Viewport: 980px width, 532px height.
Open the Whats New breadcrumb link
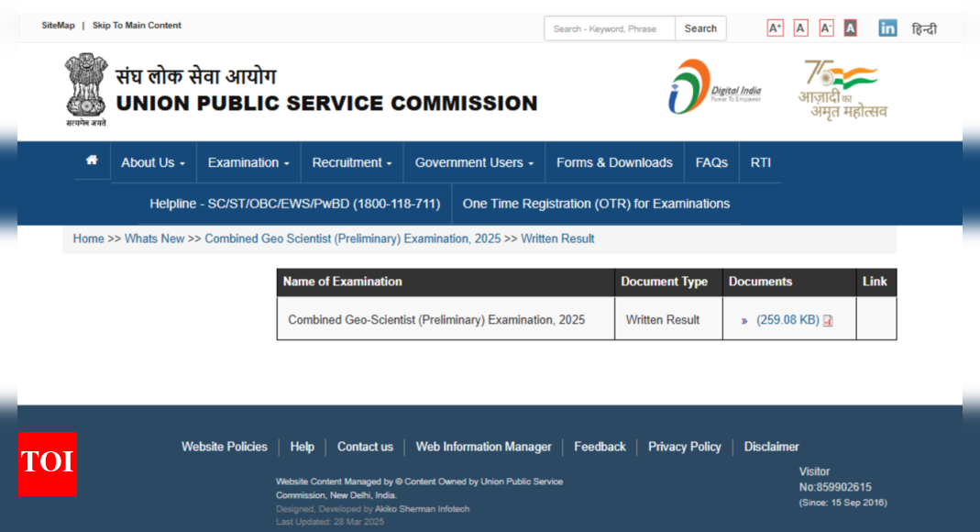(154, 238)
